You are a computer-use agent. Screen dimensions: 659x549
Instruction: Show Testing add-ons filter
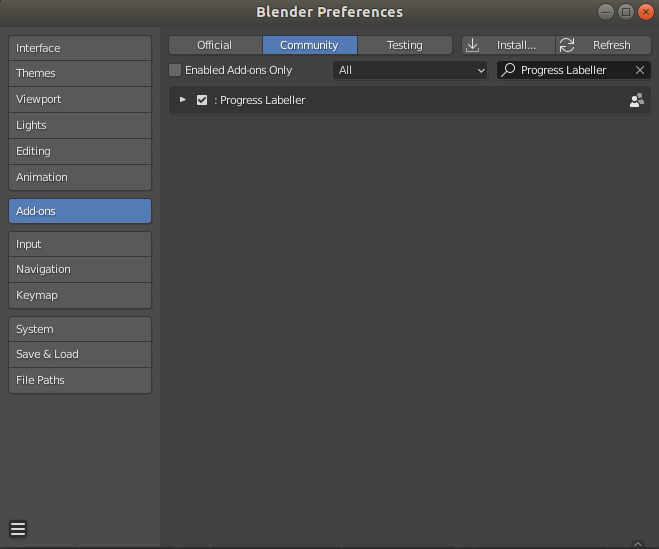coord(405,45)
